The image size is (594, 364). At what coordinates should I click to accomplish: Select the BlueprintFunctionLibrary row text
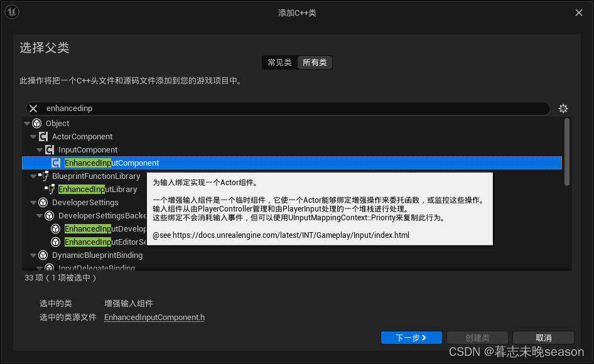tap(96, 176)
